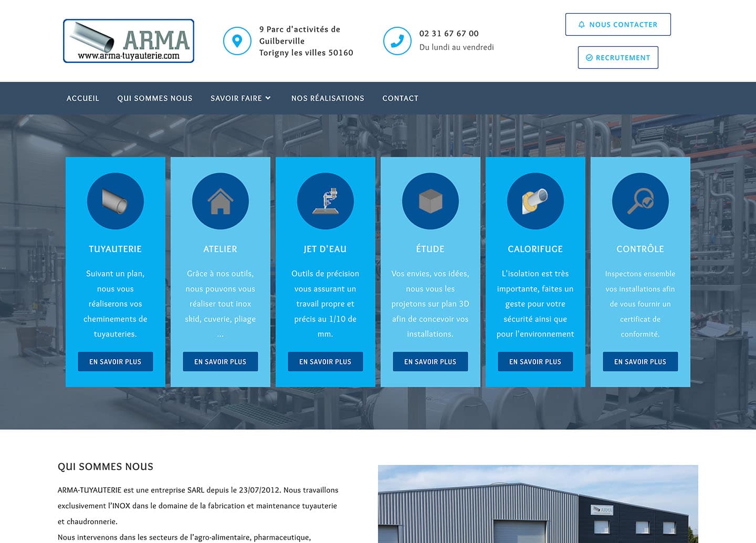Image resolution: width=756 pixels, height=543 pixels.
Task: Select the Jet d'eau cutter icon
Action: click(325, 201)
